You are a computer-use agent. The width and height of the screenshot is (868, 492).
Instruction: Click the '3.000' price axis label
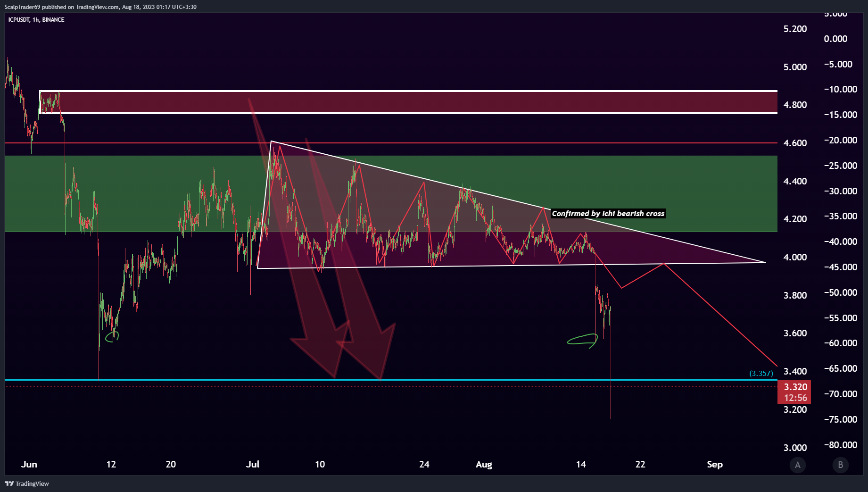pyautogui.click(x=795, y=448)
